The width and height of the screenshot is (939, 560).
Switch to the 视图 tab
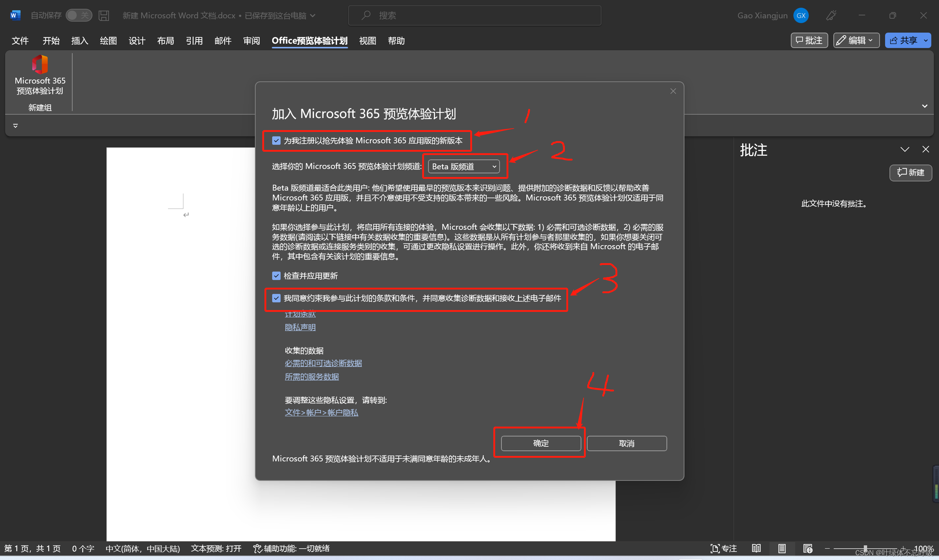click(x=368, y=40)
